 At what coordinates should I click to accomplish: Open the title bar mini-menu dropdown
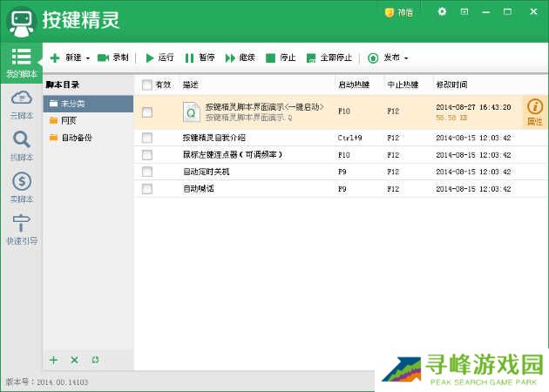[464, 12]
